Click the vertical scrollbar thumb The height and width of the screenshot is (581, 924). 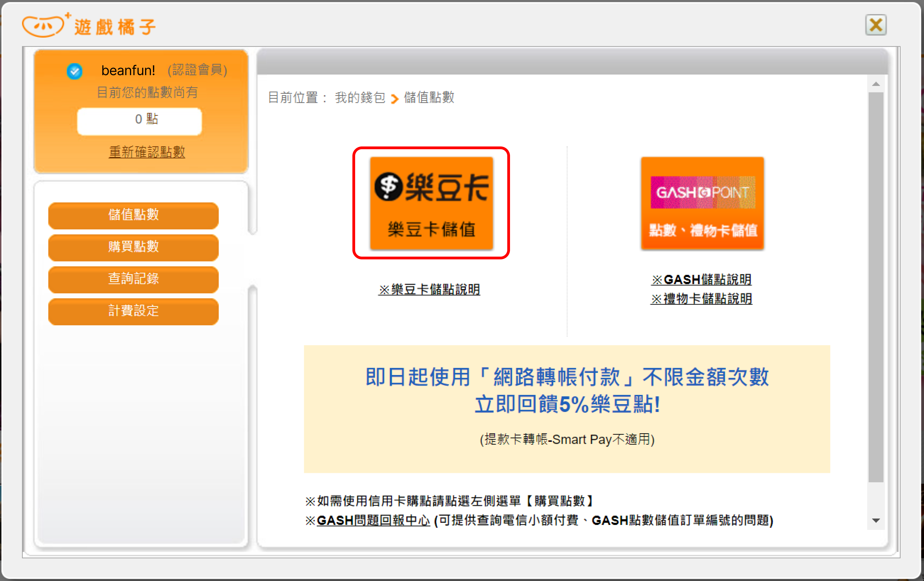tap(876, 287)
